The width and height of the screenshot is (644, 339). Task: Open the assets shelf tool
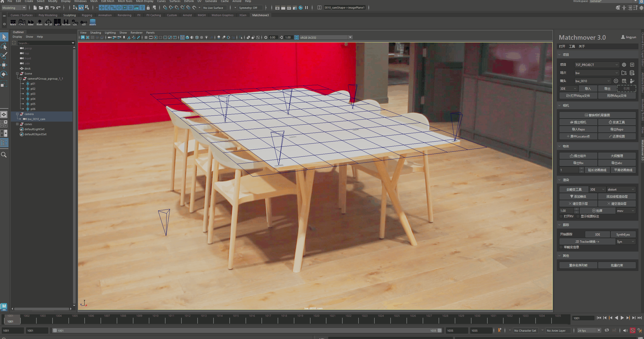pyautogui.click(x=93, y=22)
